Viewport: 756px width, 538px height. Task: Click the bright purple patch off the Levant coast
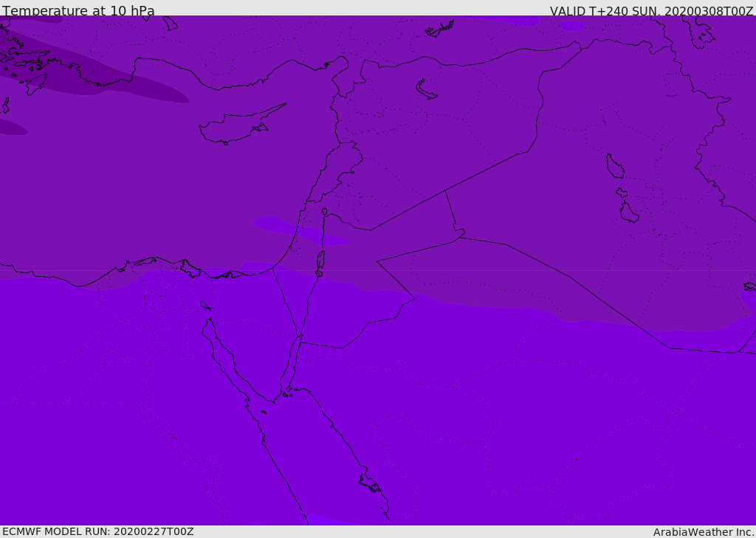click(x=295, y=229)
